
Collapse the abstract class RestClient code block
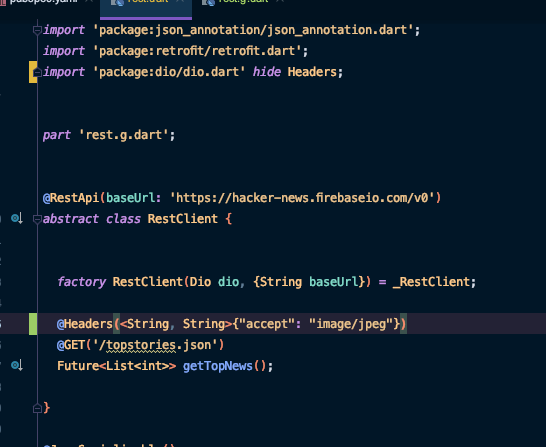[37, 219]
